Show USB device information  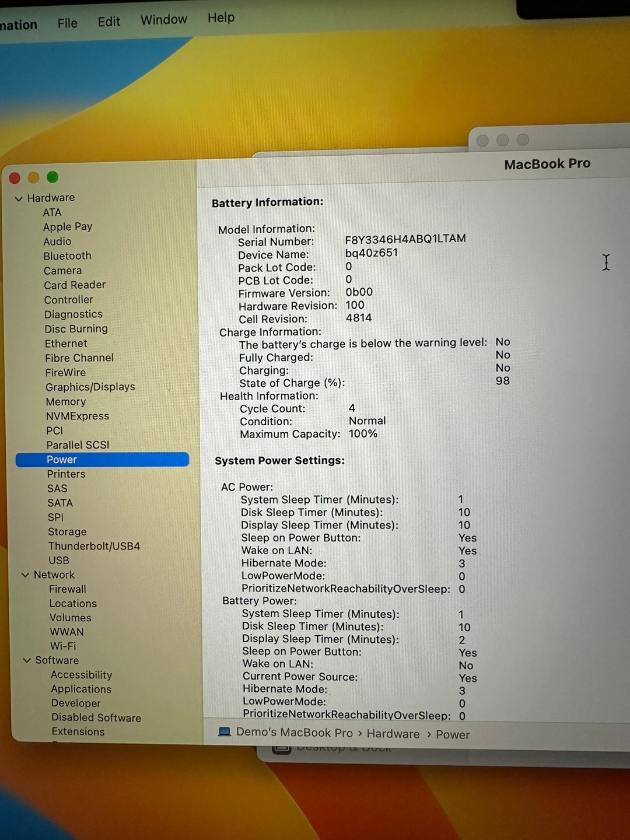tap(58, 560)
